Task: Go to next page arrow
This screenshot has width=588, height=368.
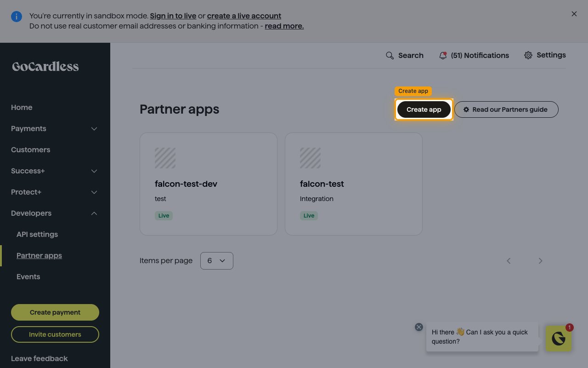Action: [541, 261]
